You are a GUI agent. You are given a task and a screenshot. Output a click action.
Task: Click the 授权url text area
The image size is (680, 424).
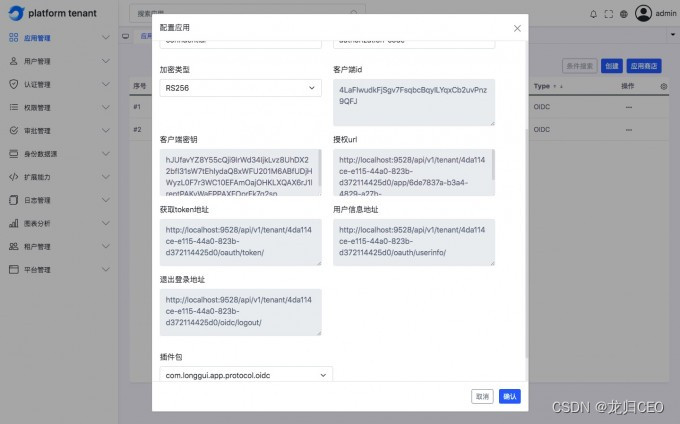click(414, 172)
